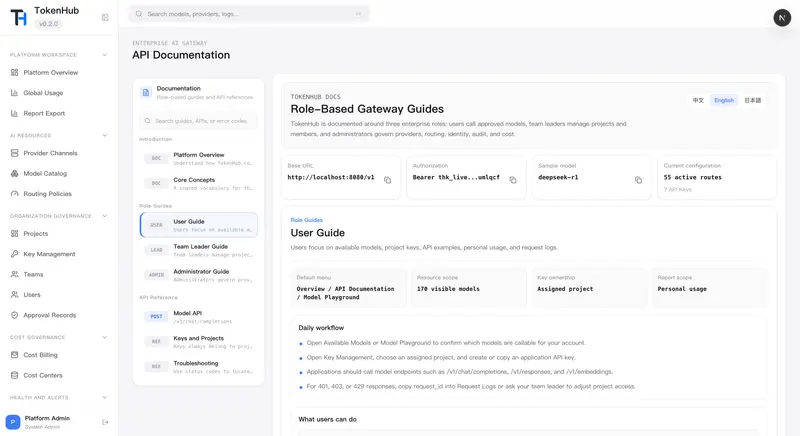The width and height of the screenshot is (800, 436).
Task: Copy the Base URL value
Action: (388, 180)
